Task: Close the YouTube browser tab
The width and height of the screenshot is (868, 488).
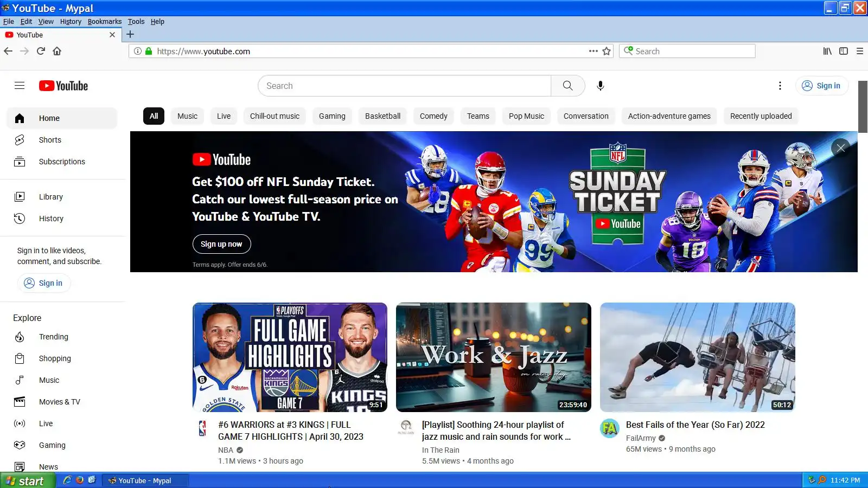Action: pos(112,35)
